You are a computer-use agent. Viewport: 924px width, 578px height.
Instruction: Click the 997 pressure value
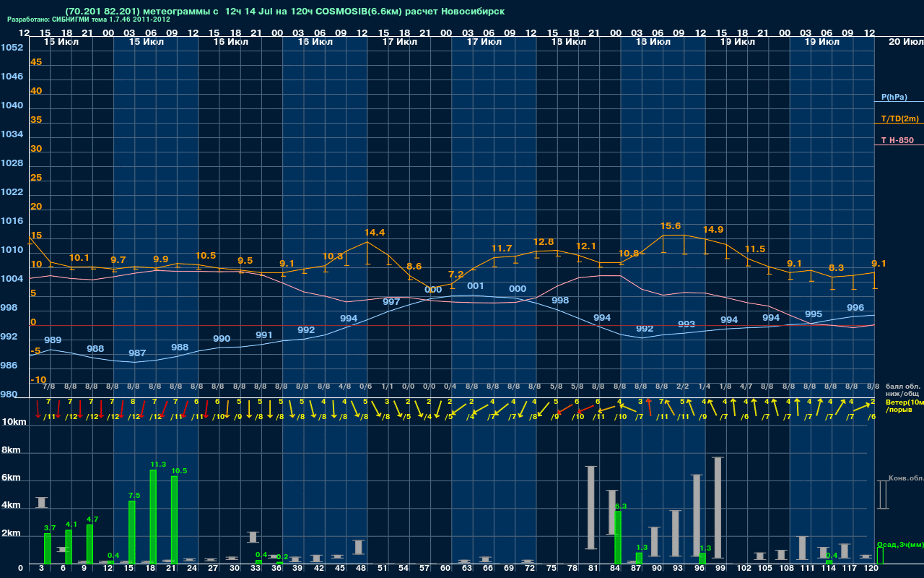(391, 302)
